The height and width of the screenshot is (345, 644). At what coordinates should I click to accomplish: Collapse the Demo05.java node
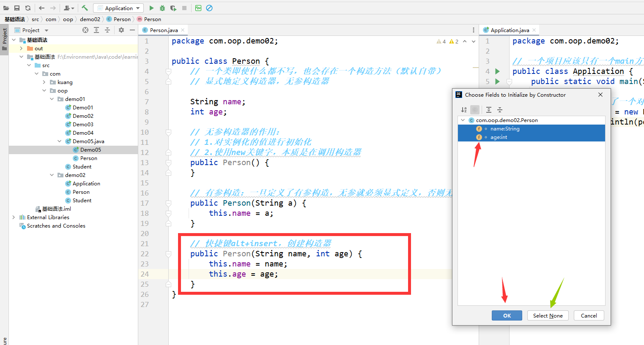coord(59,141)
